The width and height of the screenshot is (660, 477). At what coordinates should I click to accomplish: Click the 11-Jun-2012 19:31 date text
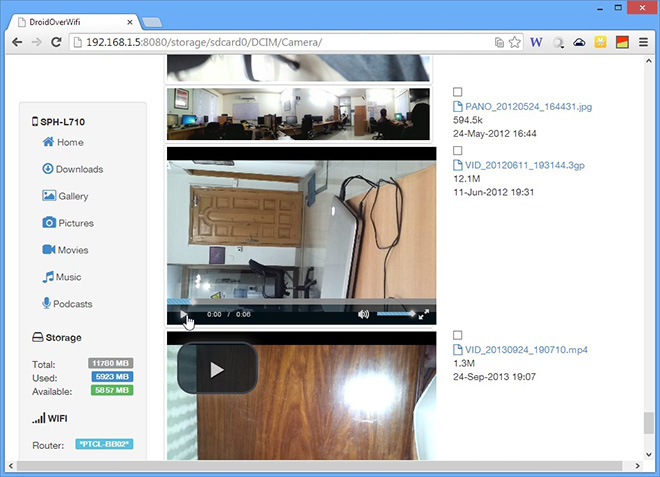pyautogui.click(x=493, y=192)
